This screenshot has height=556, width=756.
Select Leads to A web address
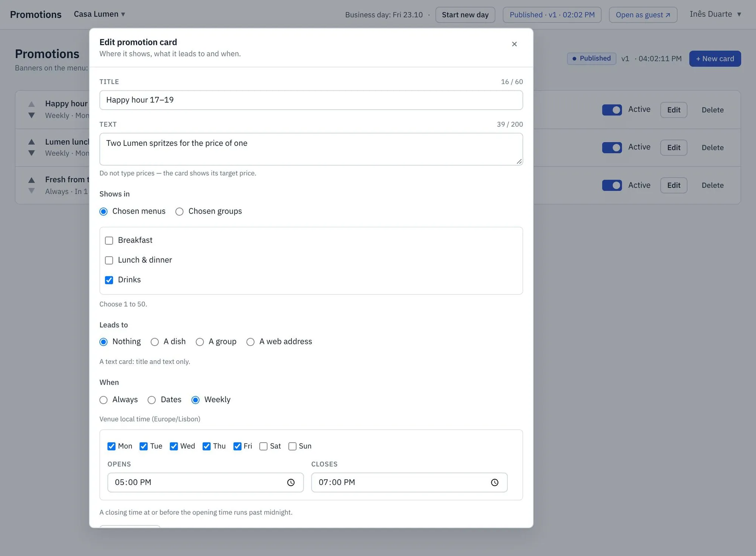click(250, 342)
